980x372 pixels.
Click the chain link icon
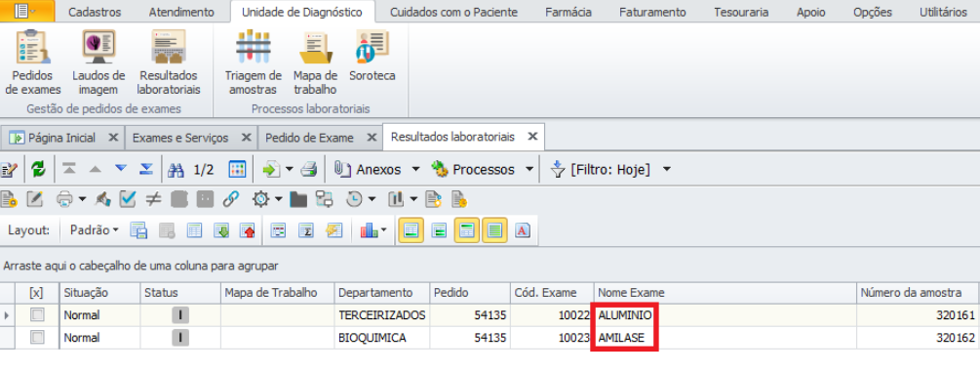[231, 199]
